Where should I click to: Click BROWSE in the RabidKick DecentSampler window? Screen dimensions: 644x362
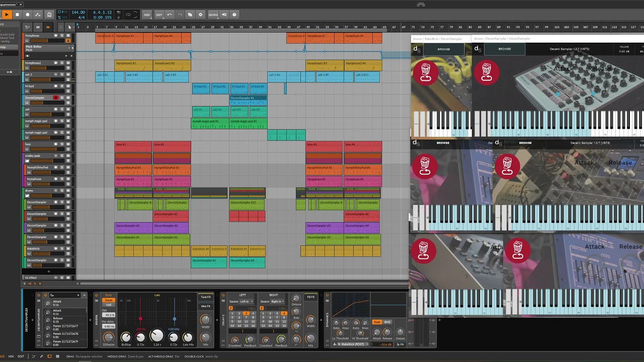click(x=443, y=49)
